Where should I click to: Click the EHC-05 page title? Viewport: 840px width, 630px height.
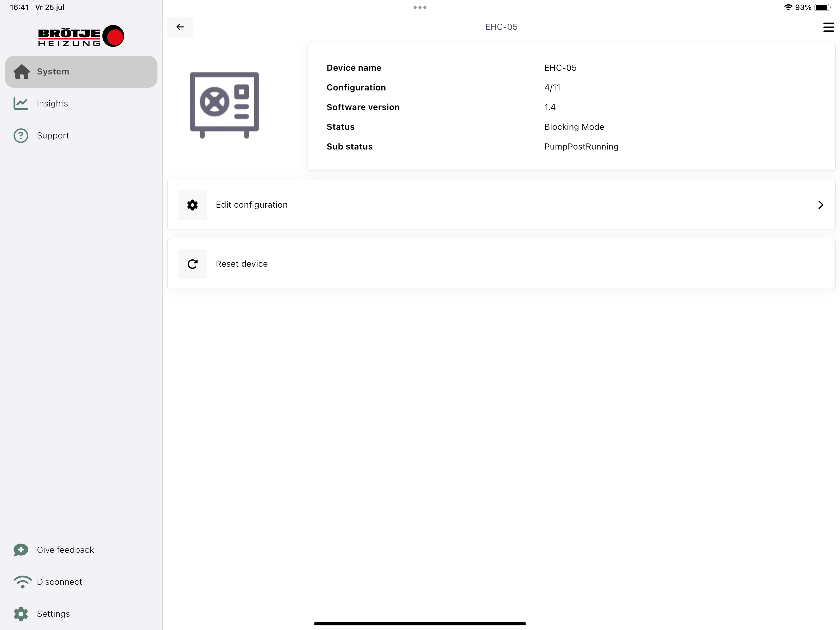501,27
